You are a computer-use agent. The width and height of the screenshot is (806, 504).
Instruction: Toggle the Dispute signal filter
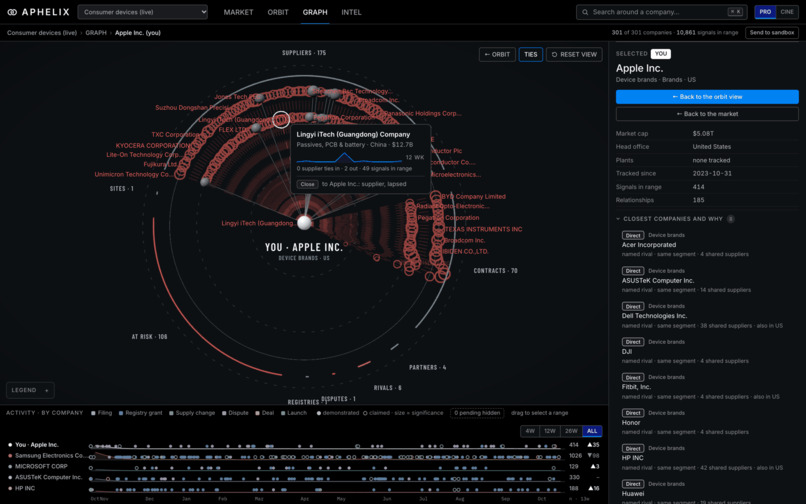235,413
